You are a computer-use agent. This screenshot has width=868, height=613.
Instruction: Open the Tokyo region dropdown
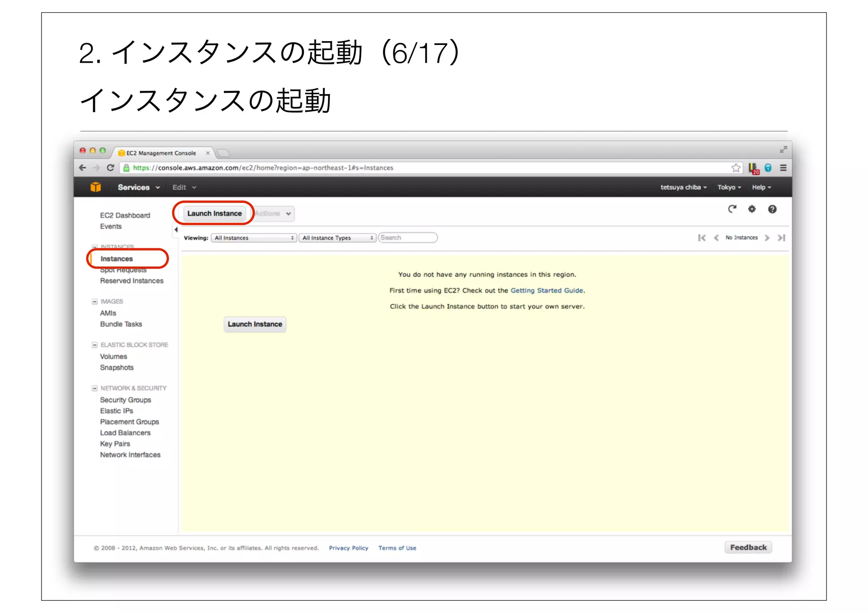click(x=729, y=187)
